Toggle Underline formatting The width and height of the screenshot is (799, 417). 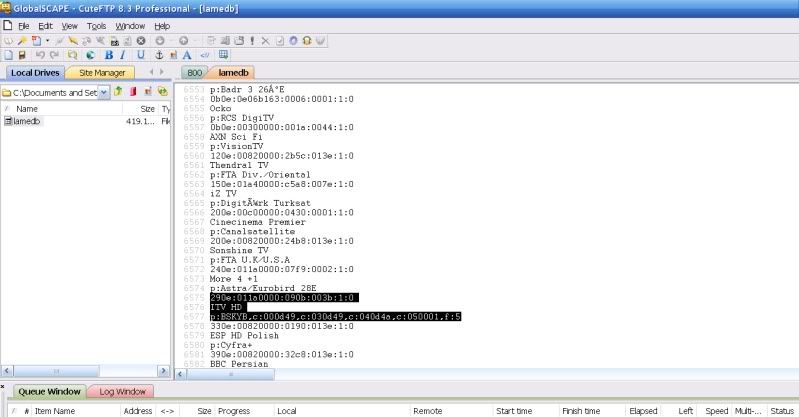pos(141,55)
